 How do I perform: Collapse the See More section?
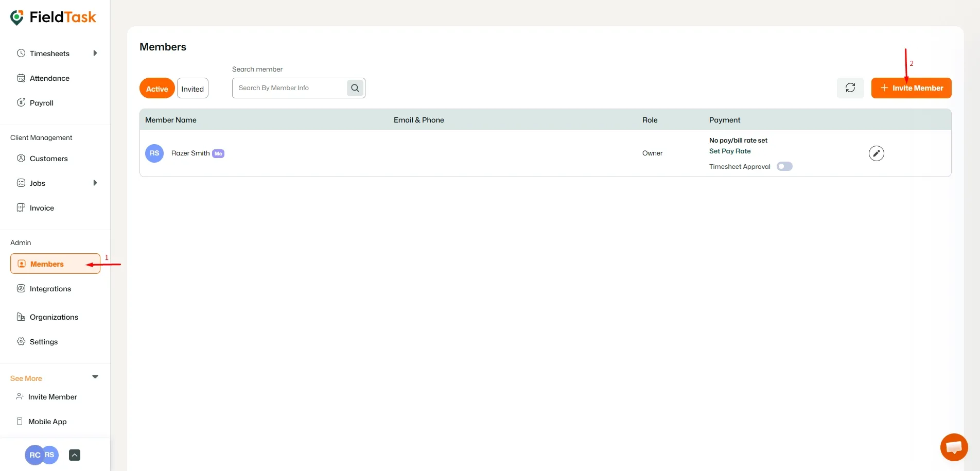pos(95,377)
